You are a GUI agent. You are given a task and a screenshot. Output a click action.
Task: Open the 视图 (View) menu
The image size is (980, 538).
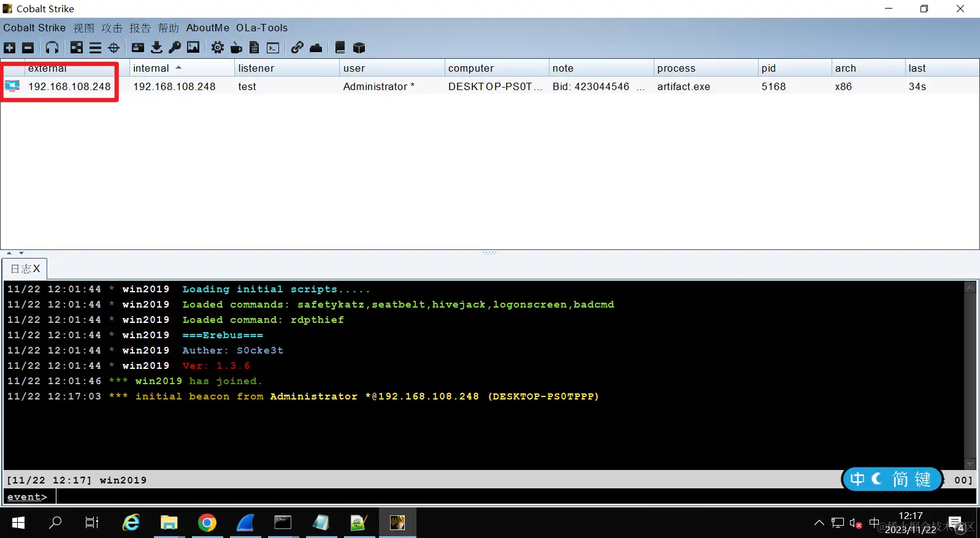[84, 28]
